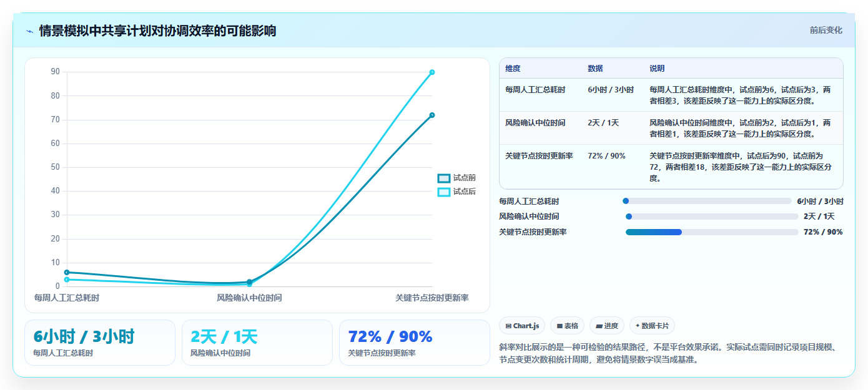Open the 6小时 / 3小时 data card

[x=100, y=343]
